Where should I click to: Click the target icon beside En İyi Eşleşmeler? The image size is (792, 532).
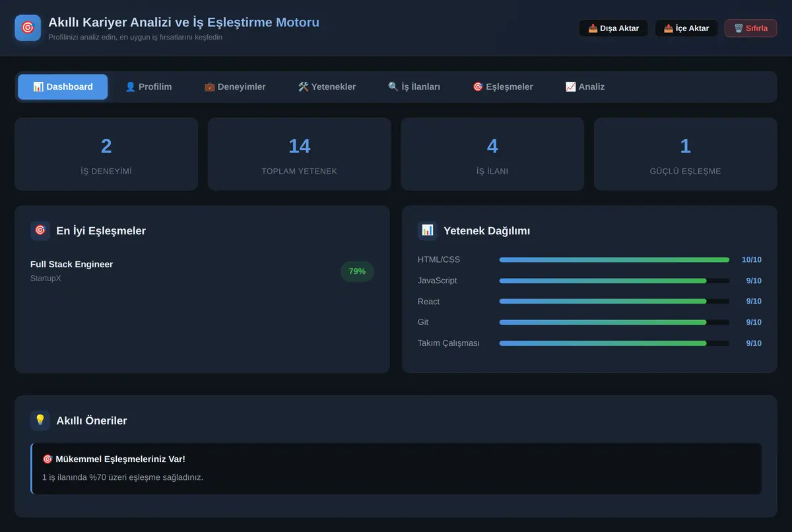click(x=40, y=230)
